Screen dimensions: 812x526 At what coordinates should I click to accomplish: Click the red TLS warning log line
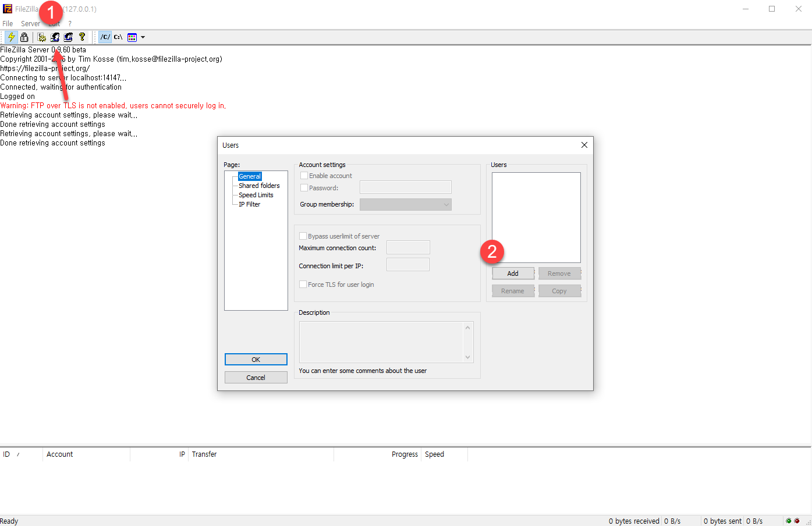coord(113,106)
